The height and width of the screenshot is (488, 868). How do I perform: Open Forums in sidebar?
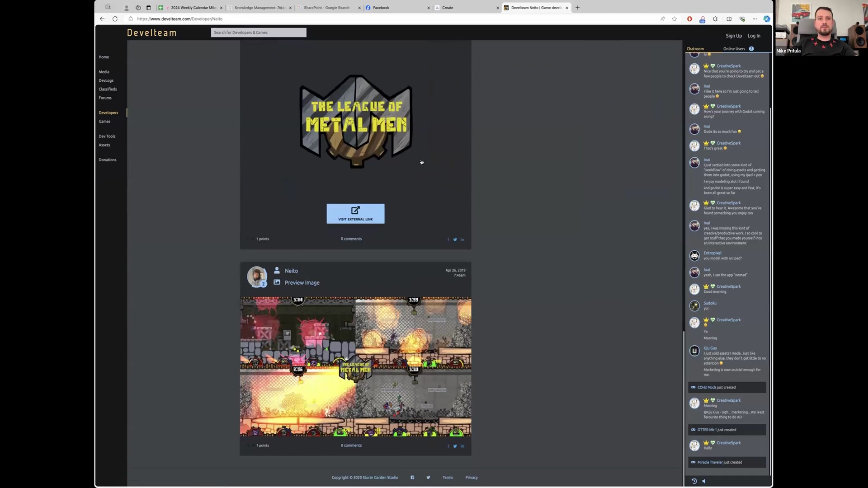point(105,98)
